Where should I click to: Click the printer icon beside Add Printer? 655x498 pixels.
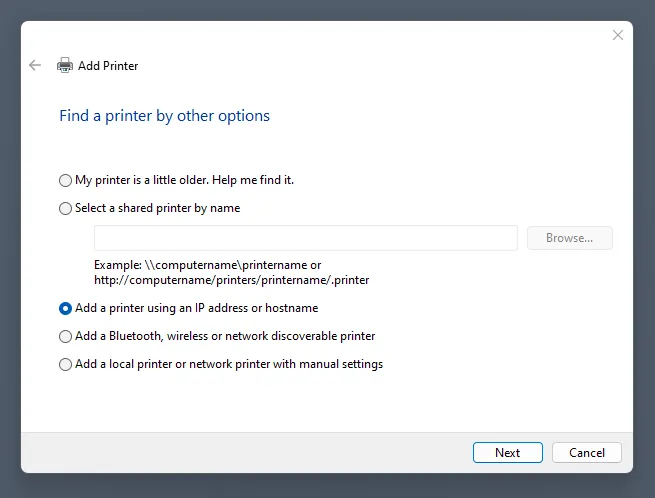click(x=65, y=65)
